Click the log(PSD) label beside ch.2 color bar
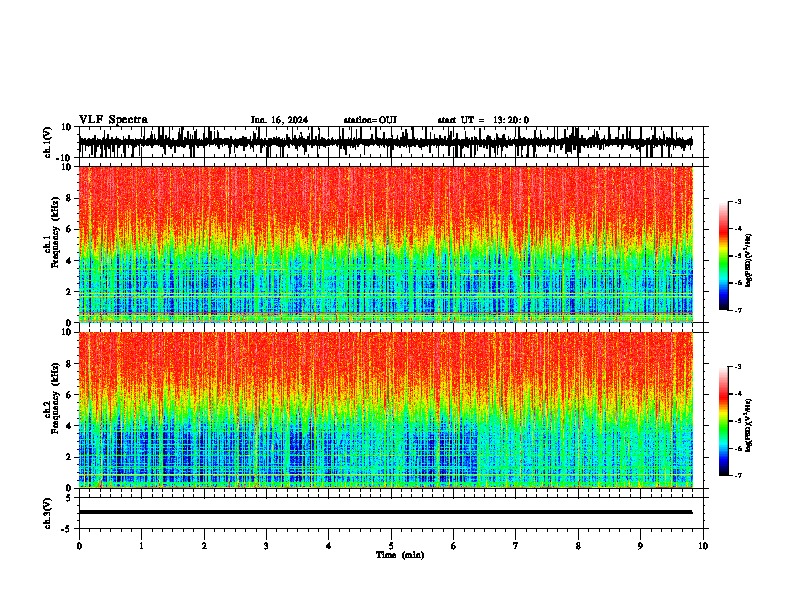The image size is (792, 612). click(748, 426)
